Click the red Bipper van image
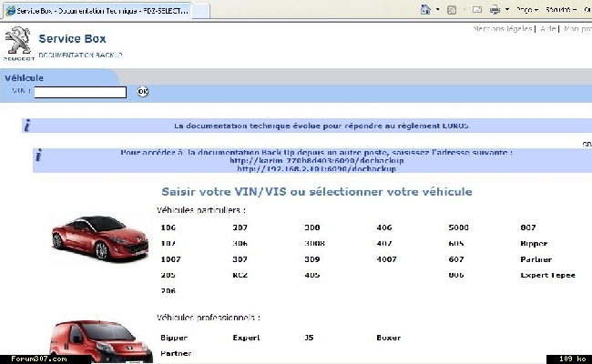592x364 pixels. pyautogui.click(x=101, y=342)
